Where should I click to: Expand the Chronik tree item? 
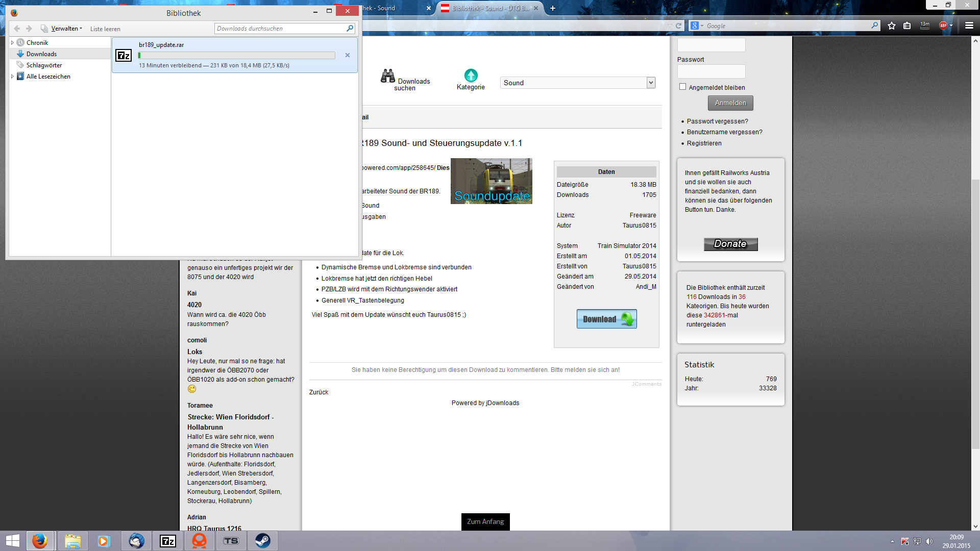12,43
